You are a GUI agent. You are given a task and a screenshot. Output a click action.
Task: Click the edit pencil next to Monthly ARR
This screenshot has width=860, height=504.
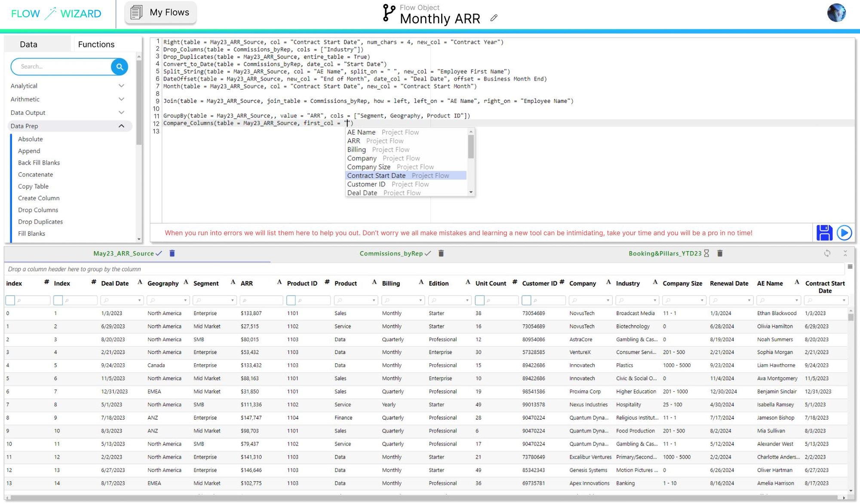tap(494, 18)
